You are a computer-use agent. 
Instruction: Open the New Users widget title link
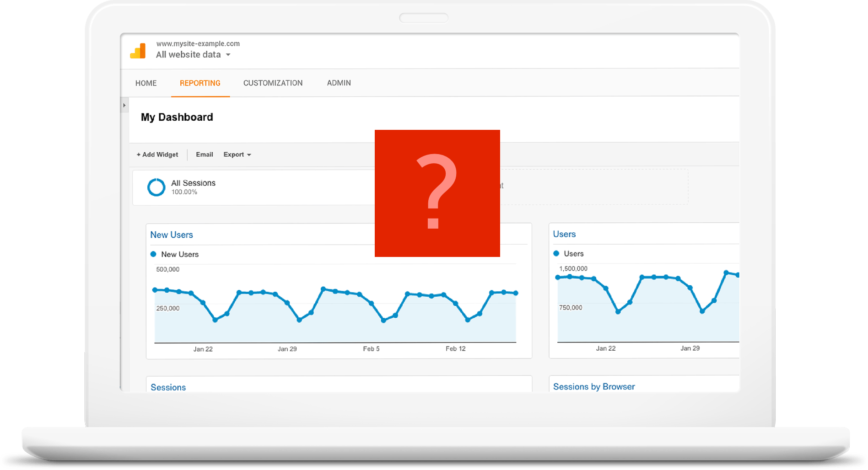pos(172,235)
